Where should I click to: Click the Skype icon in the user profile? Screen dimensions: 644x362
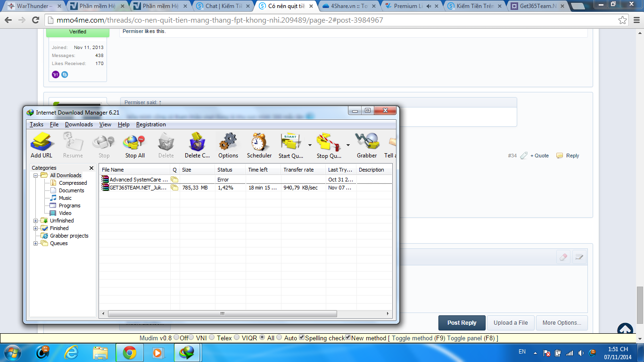tap(65, 74)
